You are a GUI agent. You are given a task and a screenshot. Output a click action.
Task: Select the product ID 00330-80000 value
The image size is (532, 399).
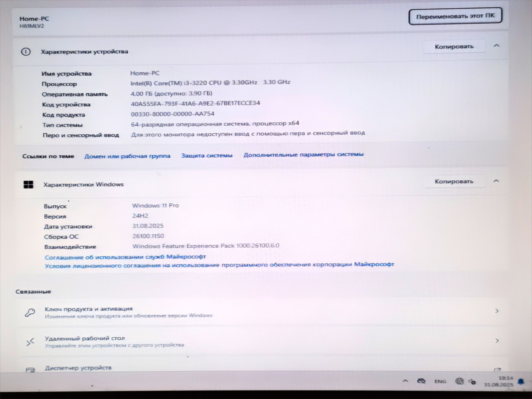pos(172,114)
